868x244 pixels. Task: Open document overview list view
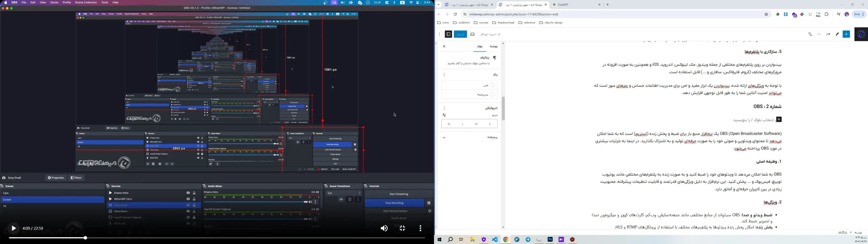pyautogui.click(x=810, y=34)
